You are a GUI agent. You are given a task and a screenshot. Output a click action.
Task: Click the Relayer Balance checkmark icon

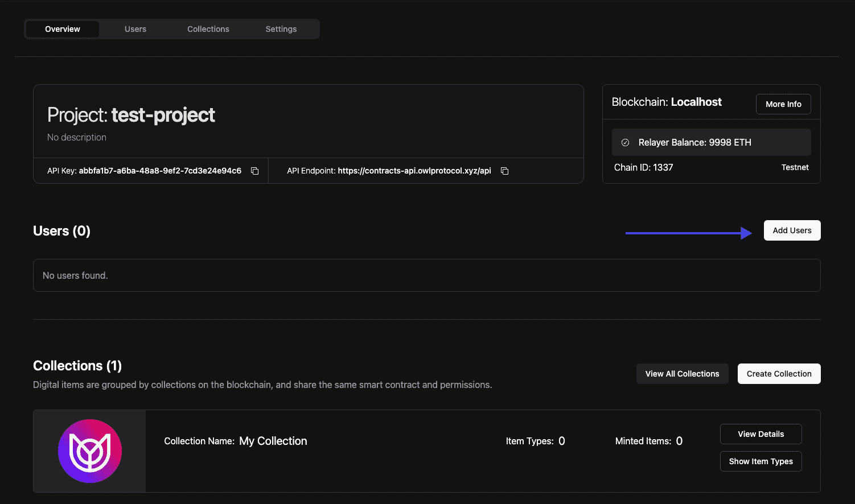point(625,143)
